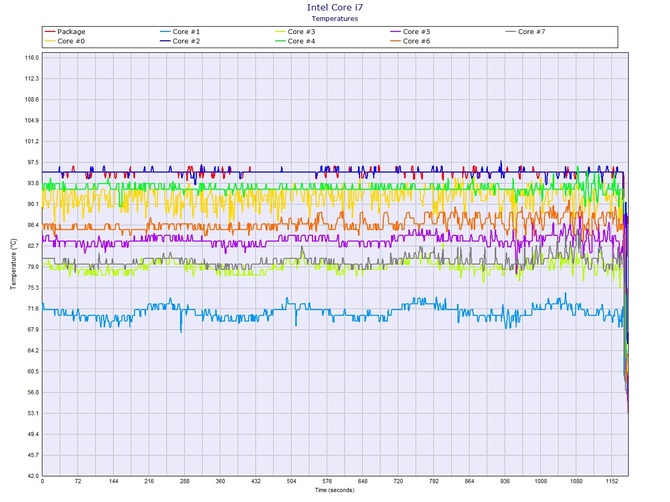Screen dimensions: 670x502
Task: Click the Temperatures subtitle
Action: [x=335, y=18]
